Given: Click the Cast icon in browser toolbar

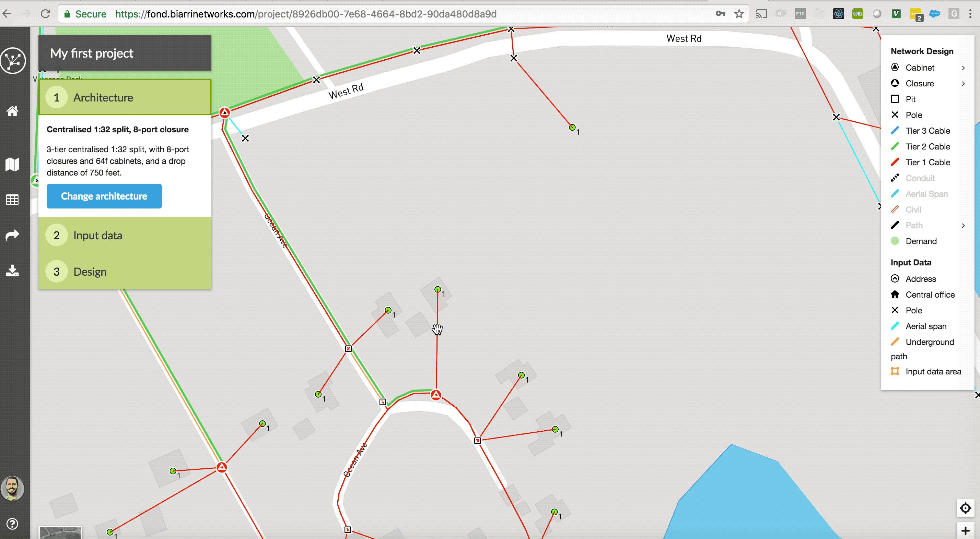Looking at the screenshot, I should (x=761, y=14).
